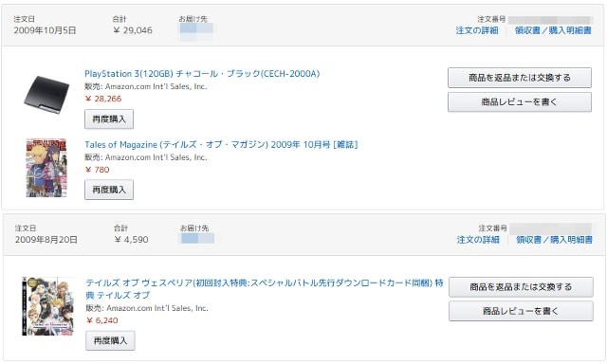
Task: Open the Tales of Vesperia game thumbnail
Action: pos(47,306)
